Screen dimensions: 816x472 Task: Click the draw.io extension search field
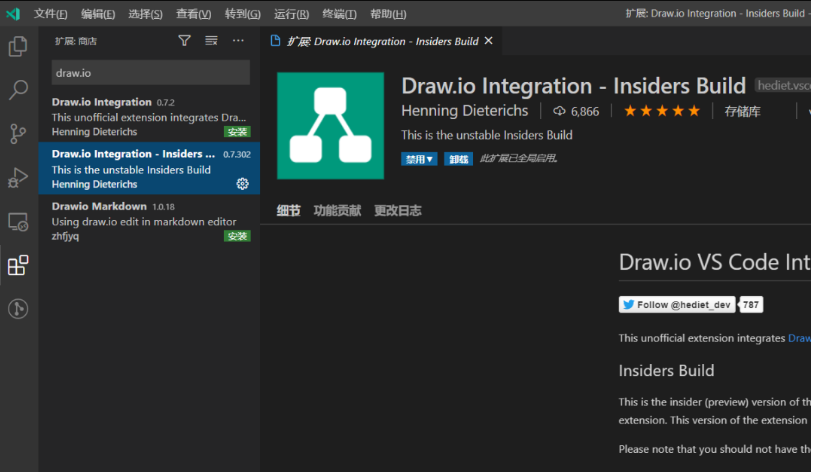(x=150, y=73)
